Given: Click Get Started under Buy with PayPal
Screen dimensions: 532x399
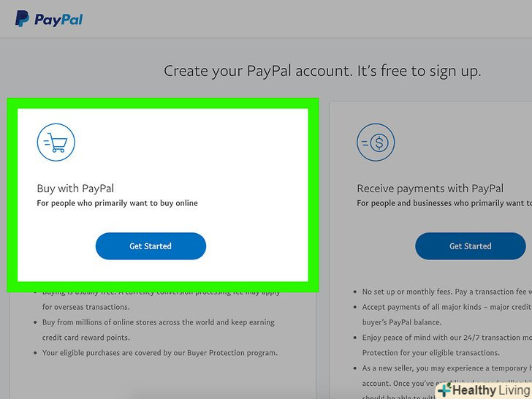Looking at the screenshot, I should pyautogui.click(x=151, y=246).
